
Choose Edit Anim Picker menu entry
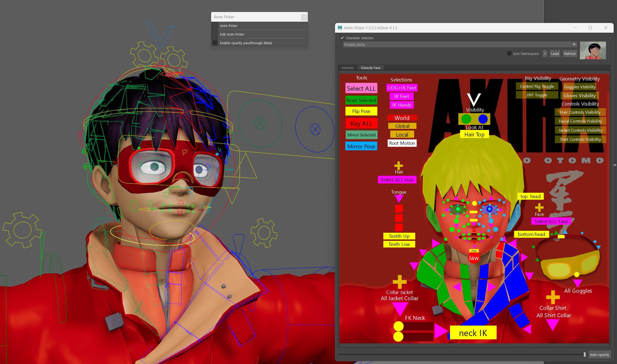(x=232, y=34)
